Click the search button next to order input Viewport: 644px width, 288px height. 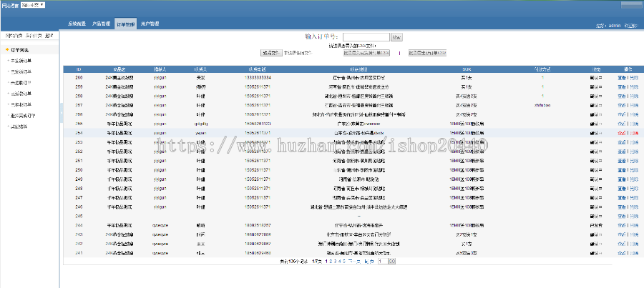click(396, 37)
